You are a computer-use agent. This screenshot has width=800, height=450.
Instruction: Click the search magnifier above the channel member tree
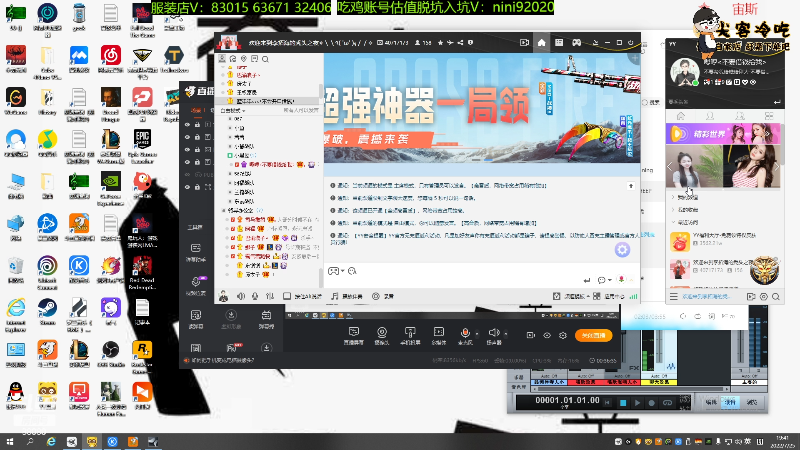[x=265, y=59]
